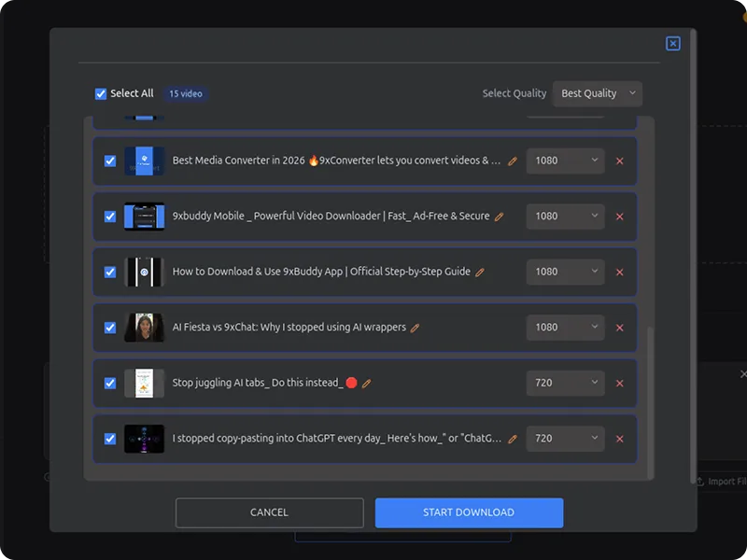Uncheck the 9xbuddy Mobile video
The width and height of the screenshot is (747, 560).
[109, 216]
